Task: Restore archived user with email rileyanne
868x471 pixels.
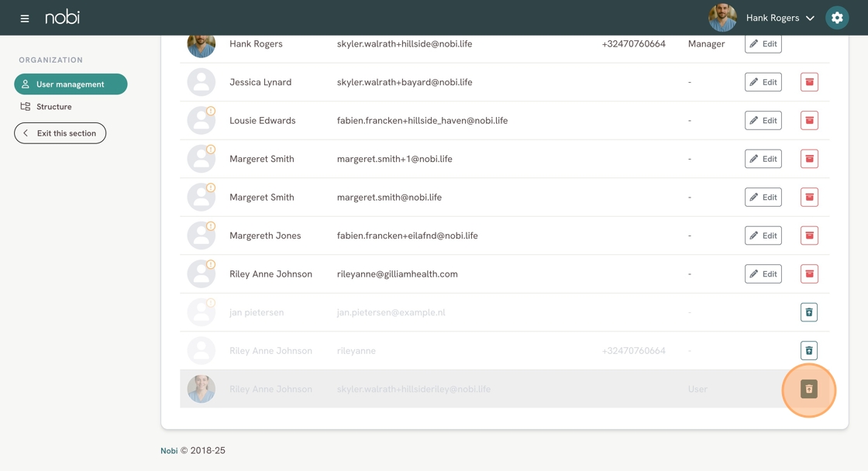Action: pyautogui.click(x=809, y=350)
